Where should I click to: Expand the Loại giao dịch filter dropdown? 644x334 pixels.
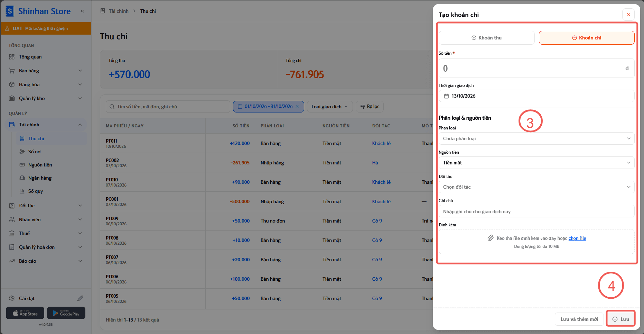coord(330,107)
